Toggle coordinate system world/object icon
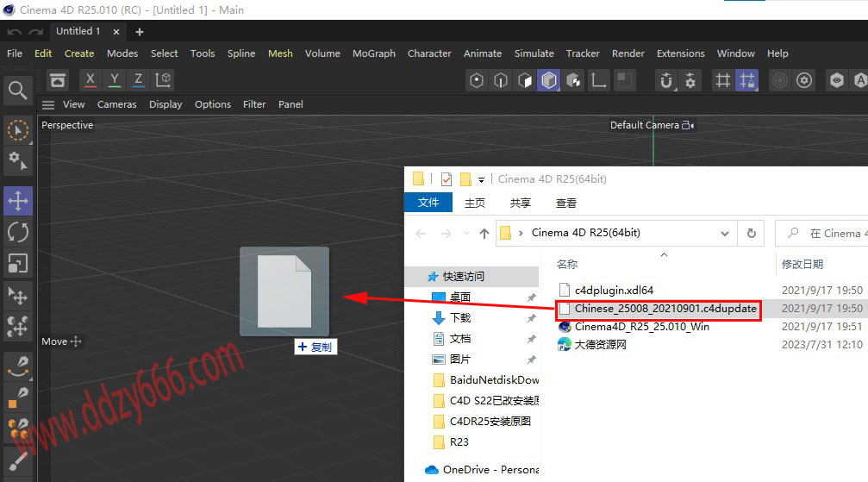 (x=163, y=81)
